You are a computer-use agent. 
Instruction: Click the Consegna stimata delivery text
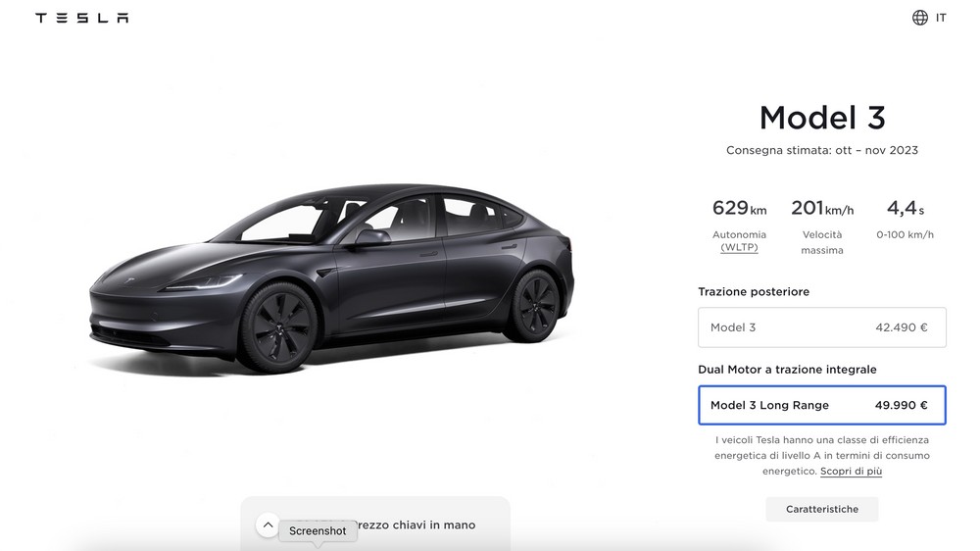[x=822, y=150]
